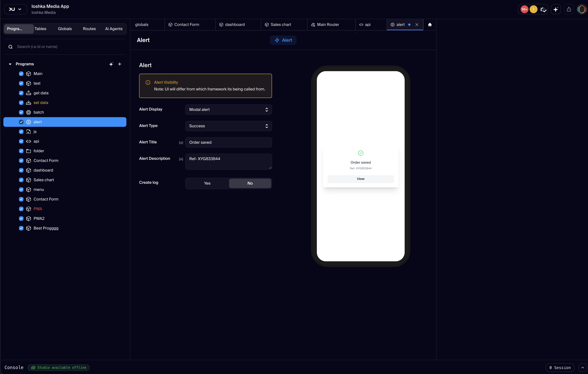Screen dimensions: 588x374
Task: Click the variable (x) icon for Alert Title
Action: (181, 143)
